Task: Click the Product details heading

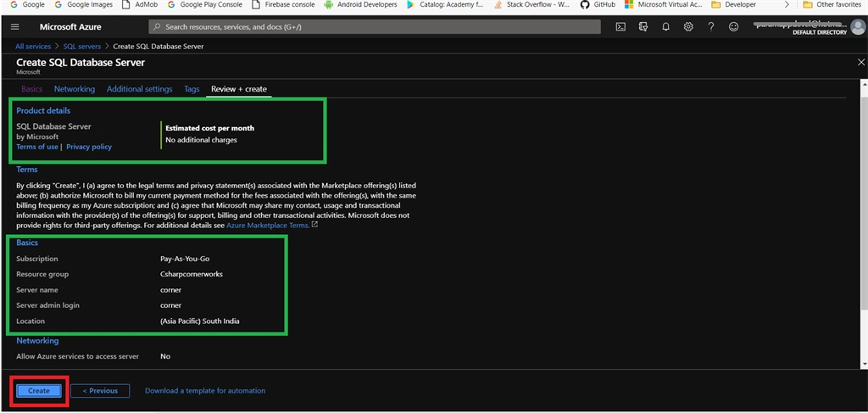Action: [43, 111]
